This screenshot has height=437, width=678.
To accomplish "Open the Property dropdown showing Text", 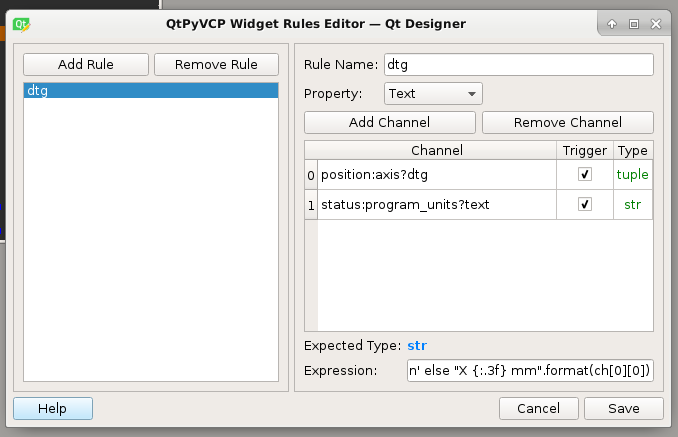I will (x=433, y=94).
